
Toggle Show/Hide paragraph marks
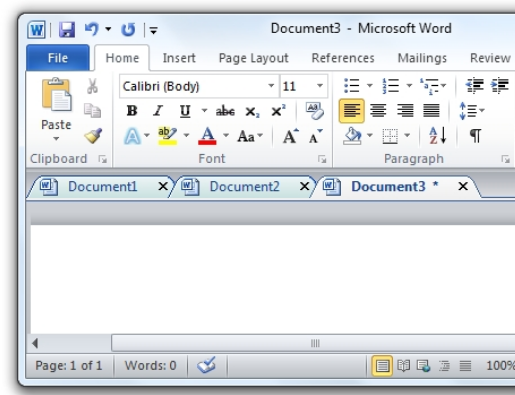click(x=475, y=136)
